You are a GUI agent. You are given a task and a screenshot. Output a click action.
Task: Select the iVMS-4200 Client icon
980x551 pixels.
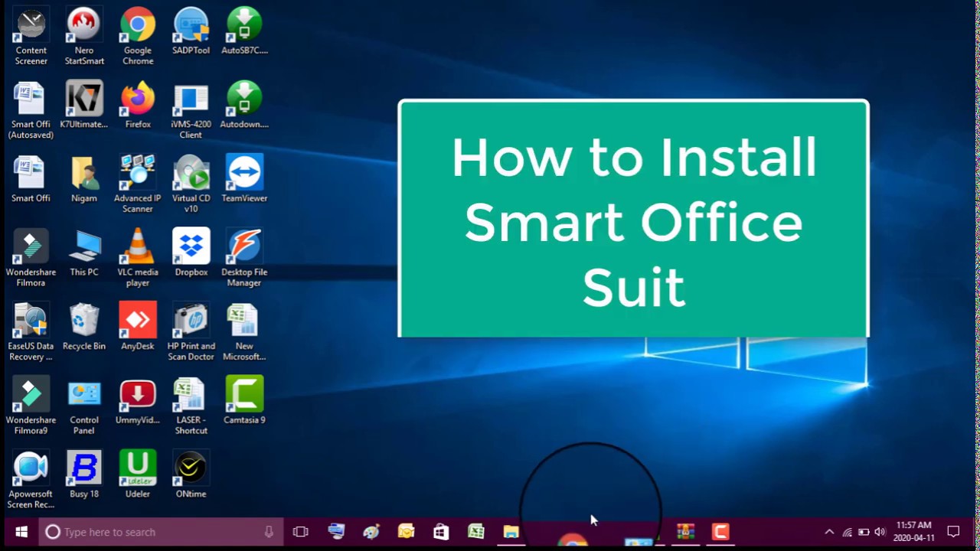pyautogui.click(x=191, y=109)
